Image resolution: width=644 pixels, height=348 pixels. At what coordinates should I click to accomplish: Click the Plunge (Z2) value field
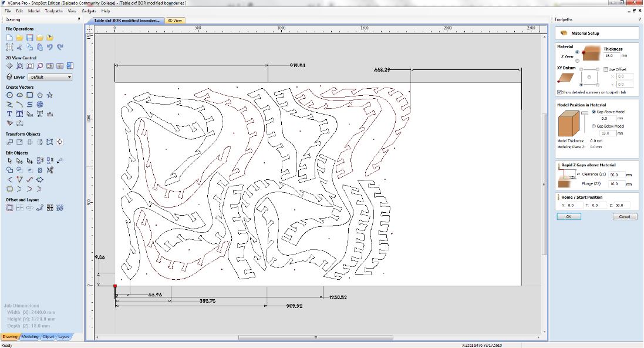(x=617, y=184)
